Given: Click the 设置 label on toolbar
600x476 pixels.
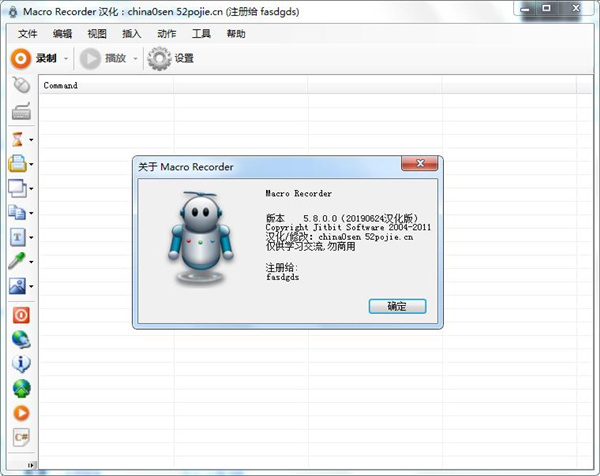Looking at the screenshot, I should tap(184, 59).
